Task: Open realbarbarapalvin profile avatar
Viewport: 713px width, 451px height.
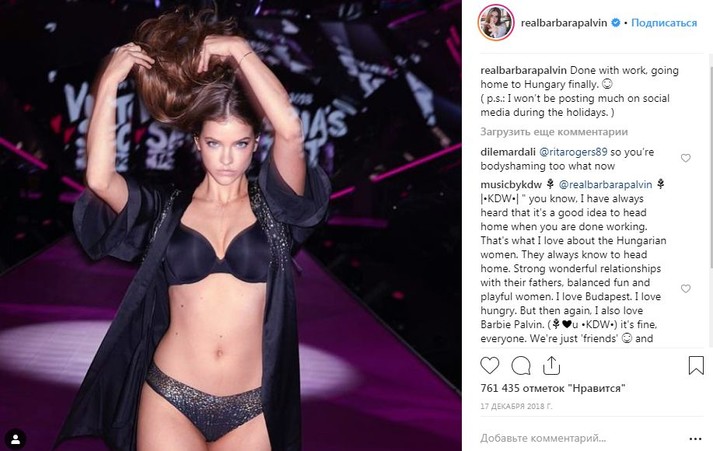Action: coord(496,22)
